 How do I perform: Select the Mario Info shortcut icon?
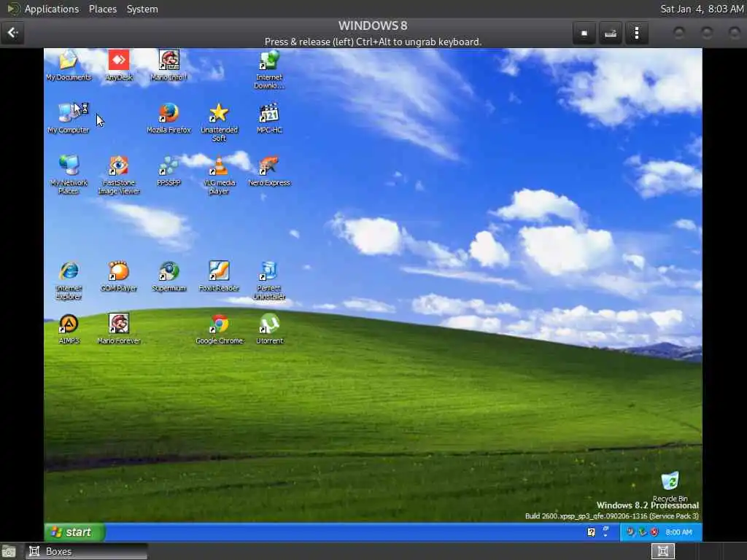169,65
